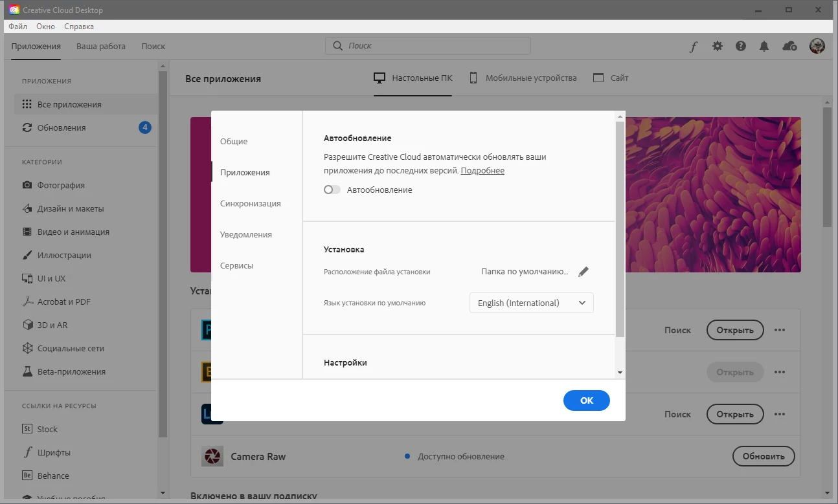Click the Camera Raw app icon
Image resolution: width=838 pixels, height=504 pixels.
[x=212, y=456]
